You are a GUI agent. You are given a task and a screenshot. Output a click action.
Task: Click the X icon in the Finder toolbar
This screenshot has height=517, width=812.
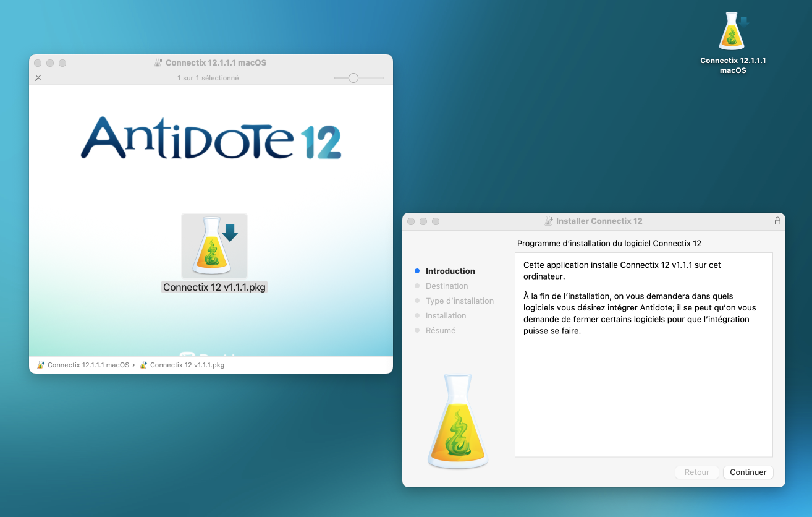pos(38,78)
